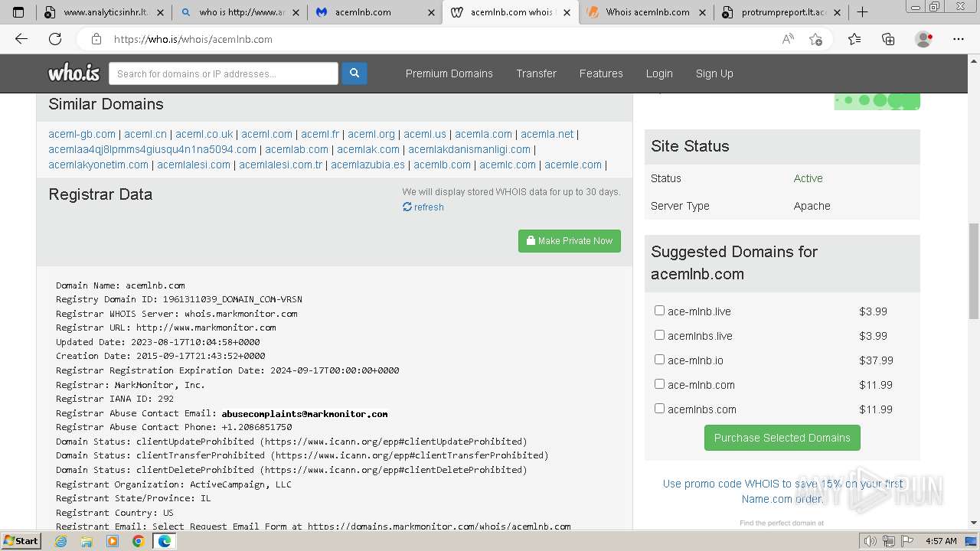Click abusecomplaints@markmonitor.com email
980x551 pixels.
click(305, 413)
